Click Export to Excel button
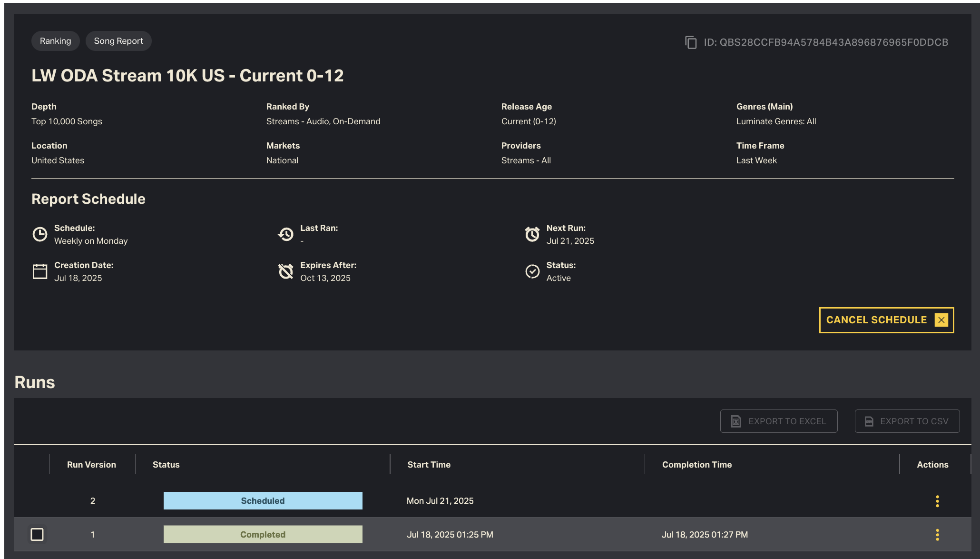 (x=779, y=421)
